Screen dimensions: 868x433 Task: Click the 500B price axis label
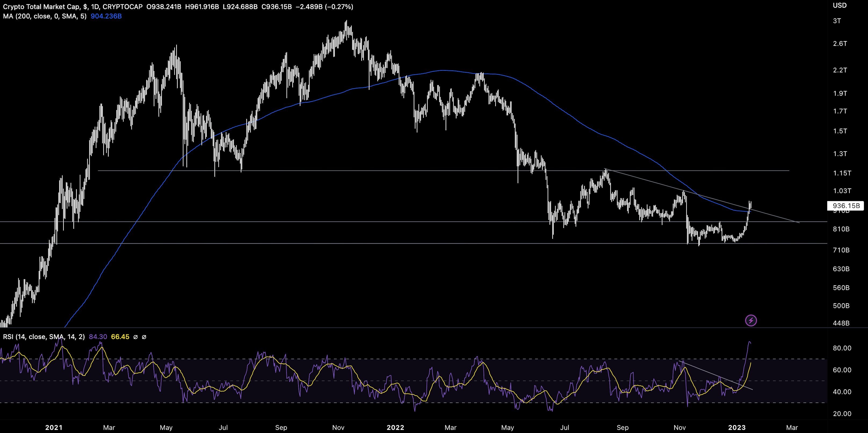[x=841, y=306]
